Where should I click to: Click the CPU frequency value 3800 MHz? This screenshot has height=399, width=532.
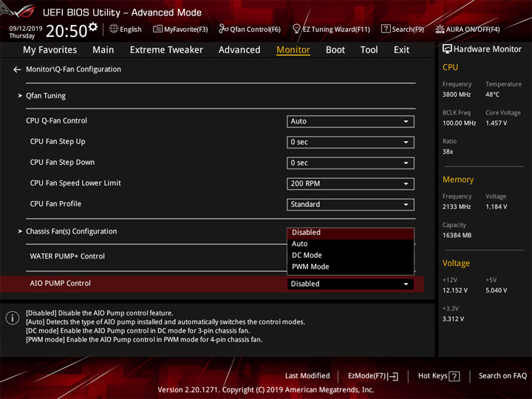pyautogui.click(x=457, y=95)
